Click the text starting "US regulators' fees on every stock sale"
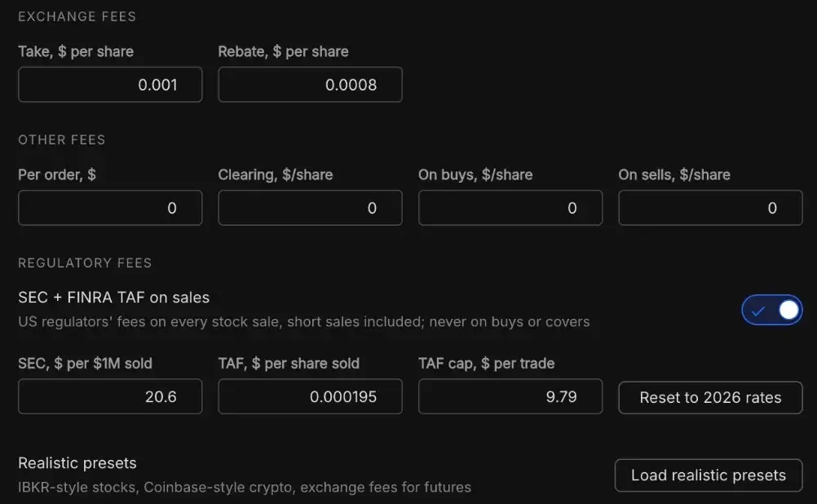Viewport: 817px width, 504px height. point(304,321)
